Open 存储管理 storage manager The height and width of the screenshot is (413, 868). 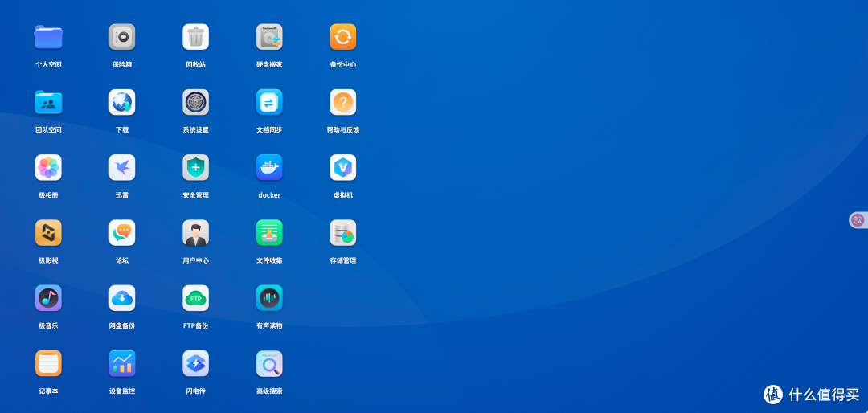(x=342, y=233)
